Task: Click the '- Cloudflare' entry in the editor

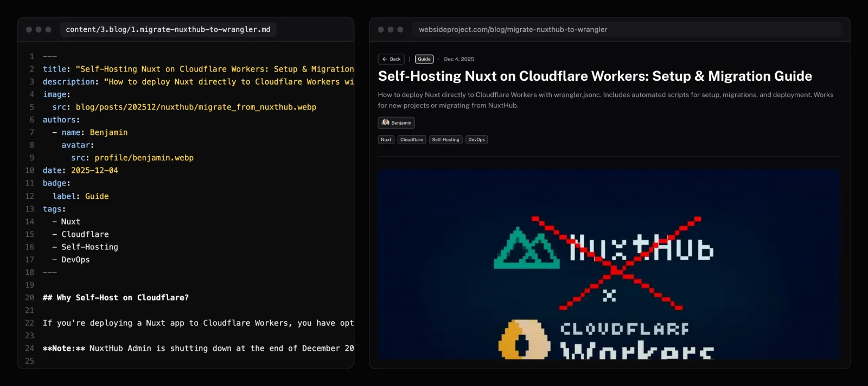Action: (80, 234)
